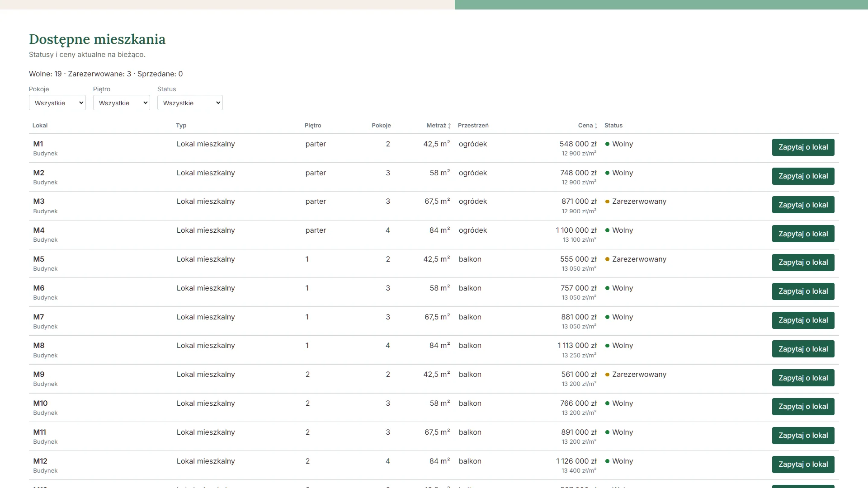Sort table by Metraż column

pos(439,126)
